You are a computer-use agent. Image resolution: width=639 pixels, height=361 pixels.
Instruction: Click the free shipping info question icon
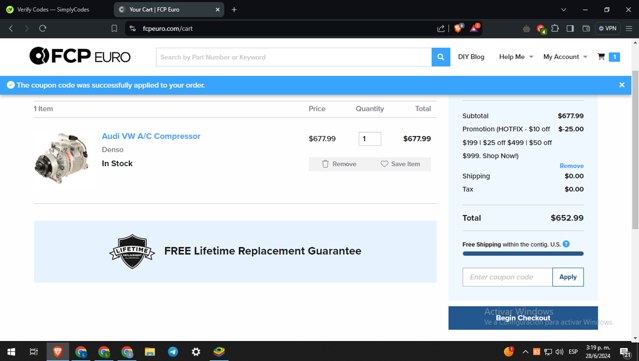pyautogui.click(x=566, y=244)
